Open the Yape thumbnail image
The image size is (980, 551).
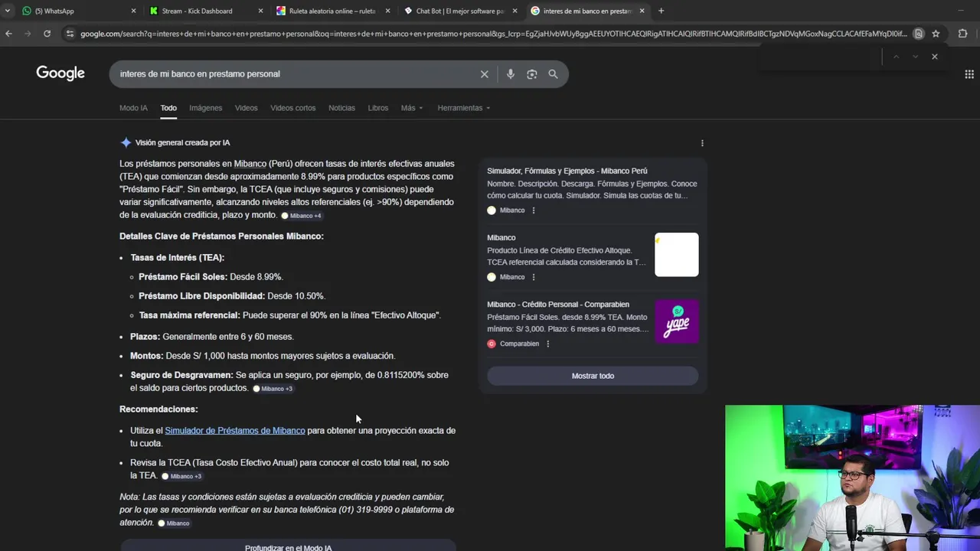tap(677, 321)
